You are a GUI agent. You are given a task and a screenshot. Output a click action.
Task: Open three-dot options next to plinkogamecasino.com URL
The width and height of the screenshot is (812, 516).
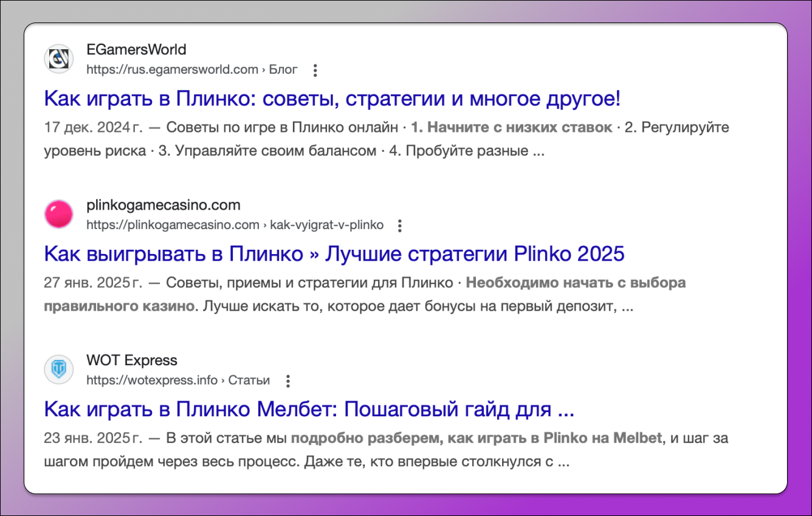coord(399,226)
